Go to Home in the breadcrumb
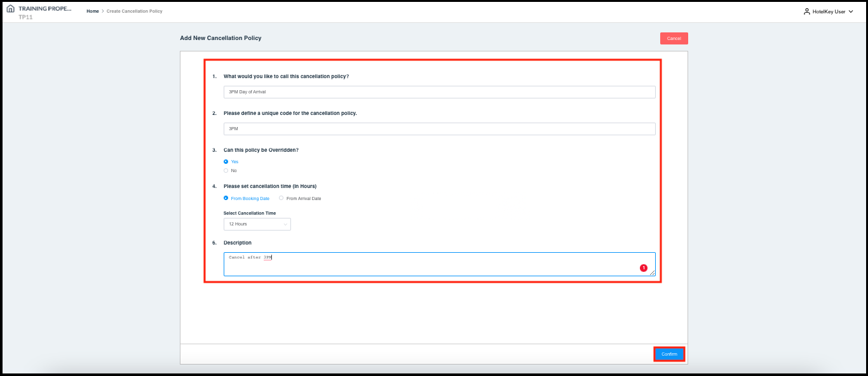The width and height of the screenshot is (868, 376). 93,11
